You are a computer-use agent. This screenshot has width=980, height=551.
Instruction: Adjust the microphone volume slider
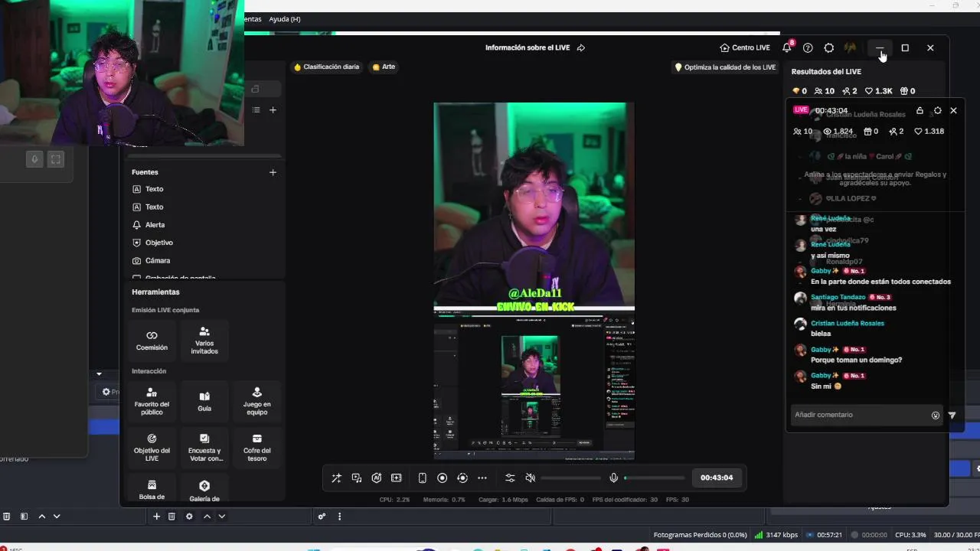[x=655, y=478]
